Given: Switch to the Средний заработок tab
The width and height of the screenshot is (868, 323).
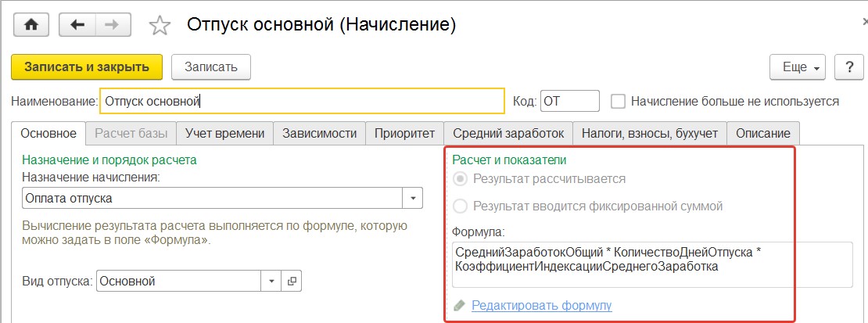Looking at the screenshot, I should tap(508, 133).
